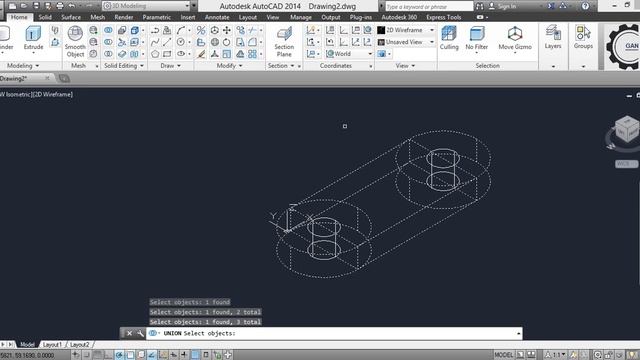The width and height of the screenshot is (640, 360).
Task: Click the 2D Wireframe black swatch
Action: (381, 30)
